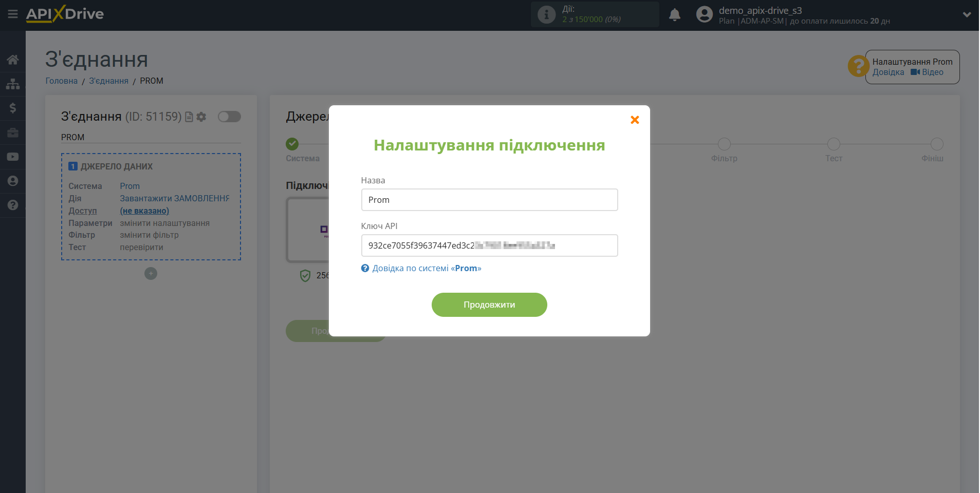Image resolution: width=980 pixels, height=493 pixels.
Task: Click the APIXDrive logo
Action: point(65,14)
